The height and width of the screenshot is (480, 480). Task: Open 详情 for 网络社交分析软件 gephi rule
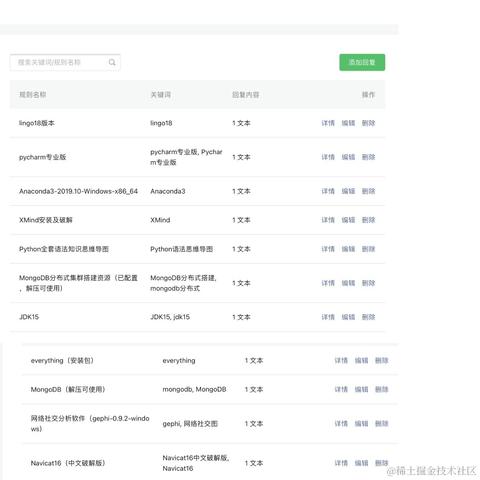pyautogui.click(x=341, y=424)
